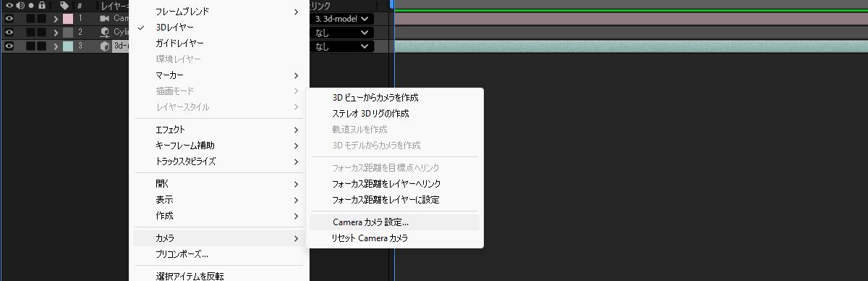
Task: Click the # column header
Action: click(x=80, y=5)
